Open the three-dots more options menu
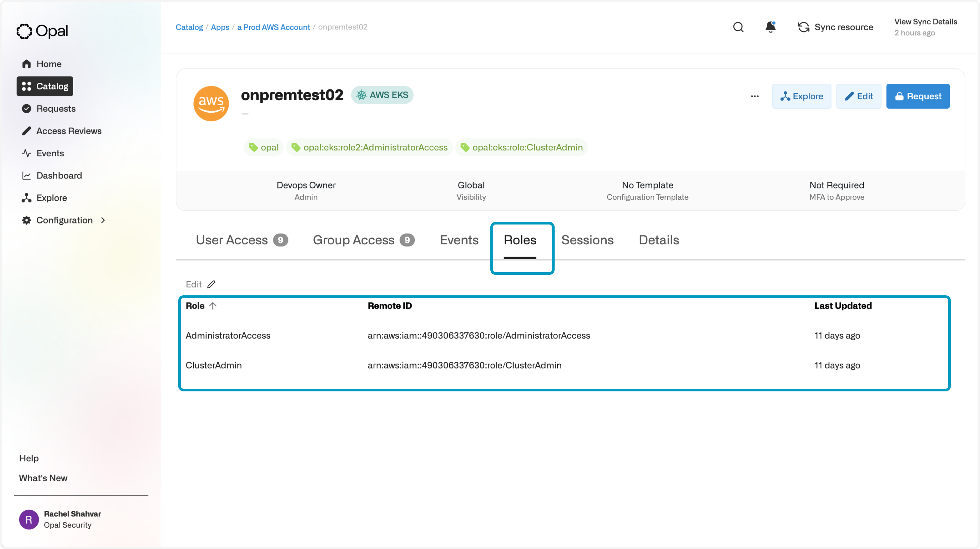The image size is (980, 549). 755,96
